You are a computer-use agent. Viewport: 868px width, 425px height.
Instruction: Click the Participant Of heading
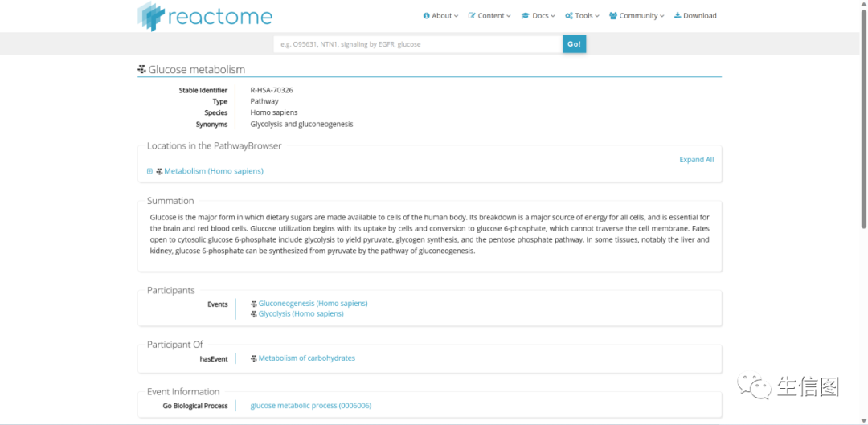point(175,345)
